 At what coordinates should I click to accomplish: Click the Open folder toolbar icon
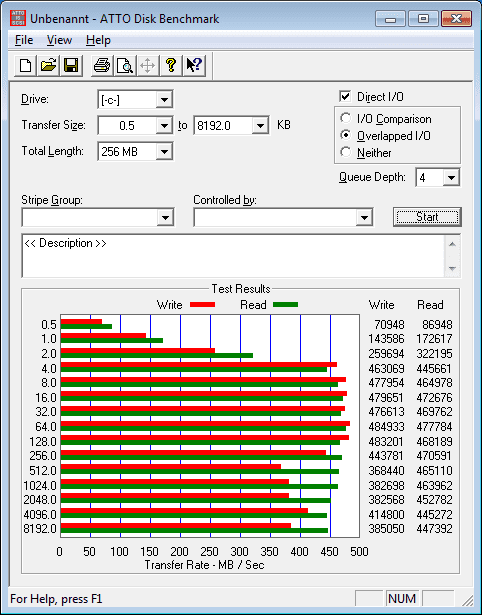pyautogui.click(x=48, y=65)
